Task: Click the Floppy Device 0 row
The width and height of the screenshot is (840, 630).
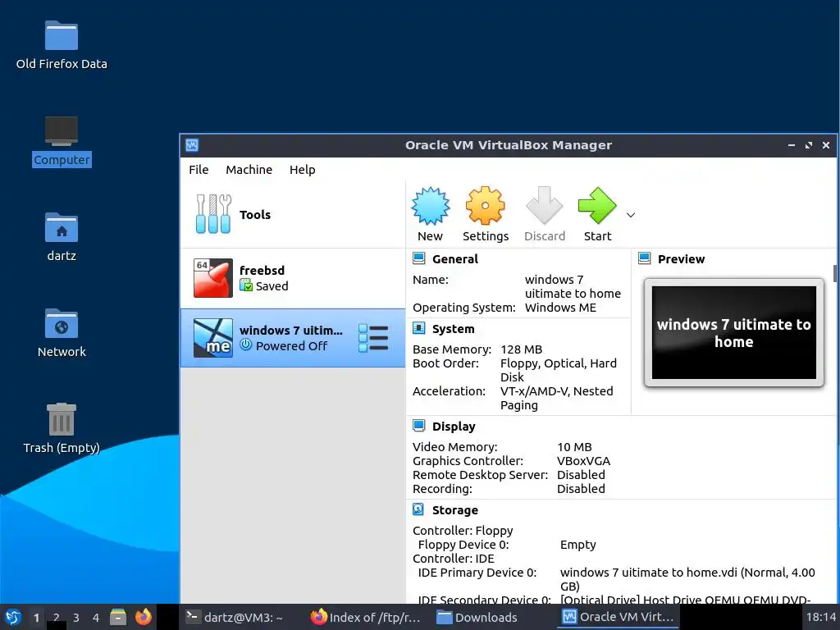Action: [x=507, y=545]
